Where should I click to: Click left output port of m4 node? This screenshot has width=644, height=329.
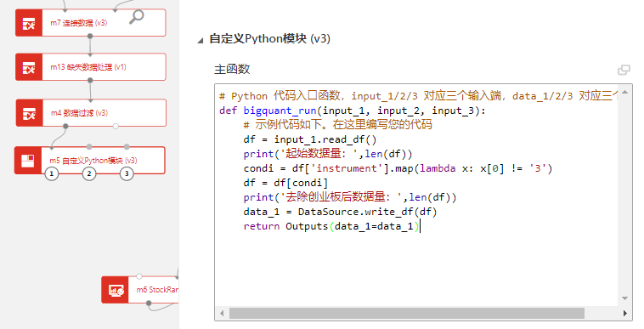[65, 126]
